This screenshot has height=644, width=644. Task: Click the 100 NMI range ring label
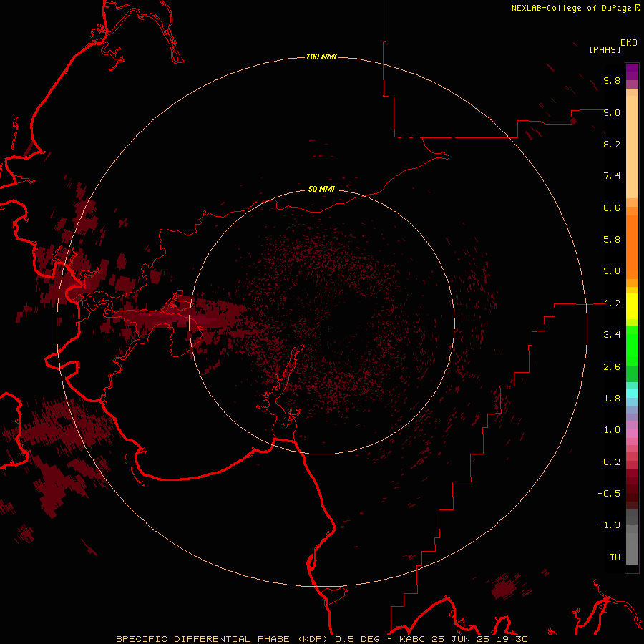321,57
